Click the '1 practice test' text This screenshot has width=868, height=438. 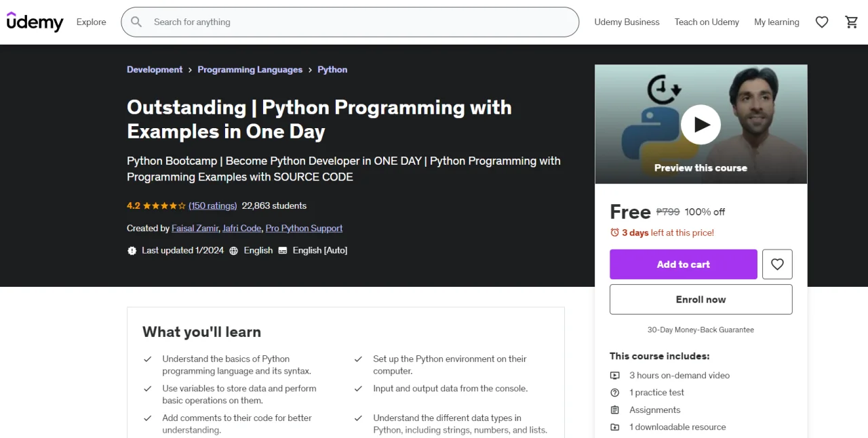(656, 393)
